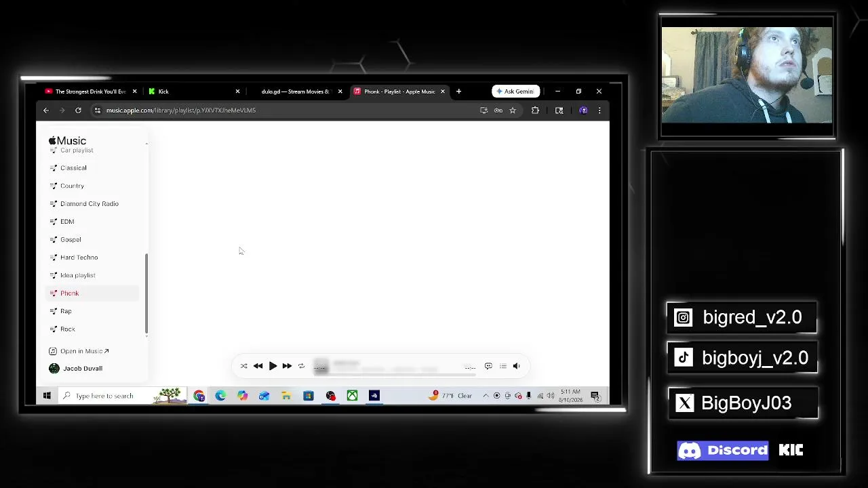The image size is (868, 488).
Task: Open the taskbar clock and calendar
Action: click(x=571, y=396)
